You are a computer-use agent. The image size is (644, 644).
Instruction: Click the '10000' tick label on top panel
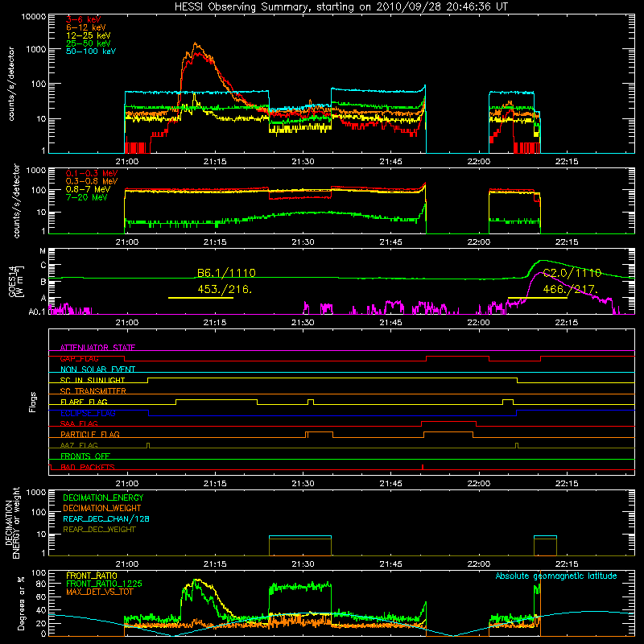pos(34,17)
